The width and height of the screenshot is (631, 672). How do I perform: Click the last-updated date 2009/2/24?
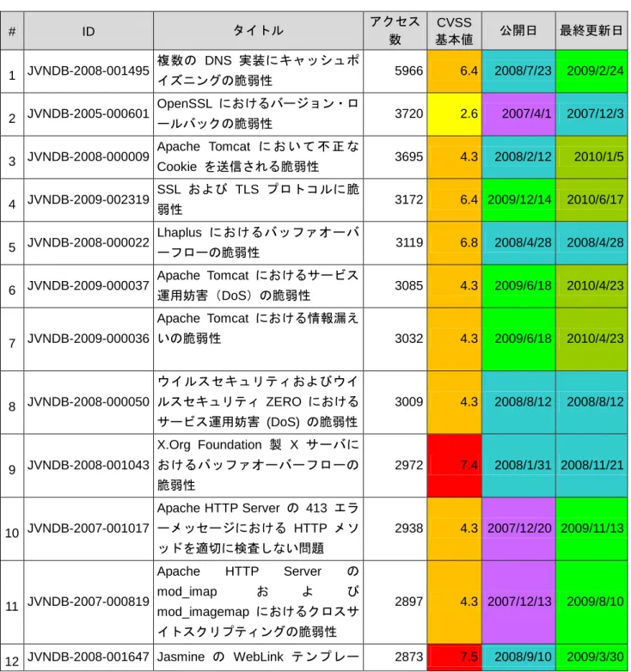click(591, 70)
